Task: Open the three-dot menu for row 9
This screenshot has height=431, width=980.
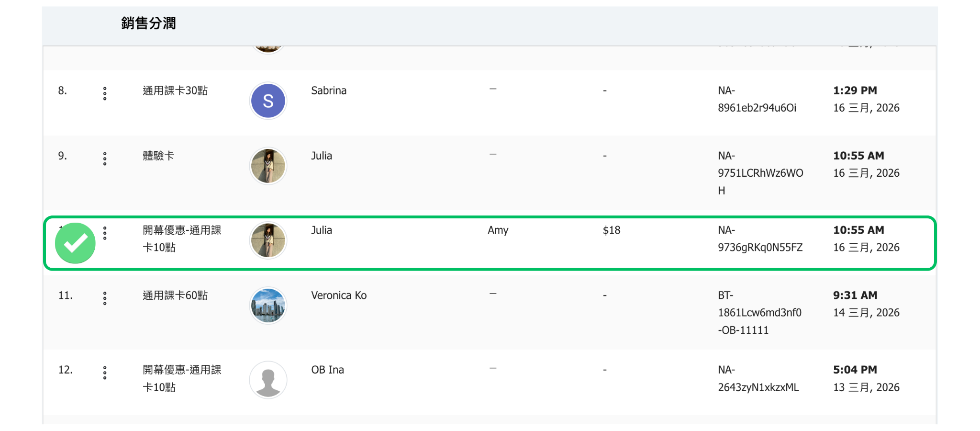Action: [105, 159]
